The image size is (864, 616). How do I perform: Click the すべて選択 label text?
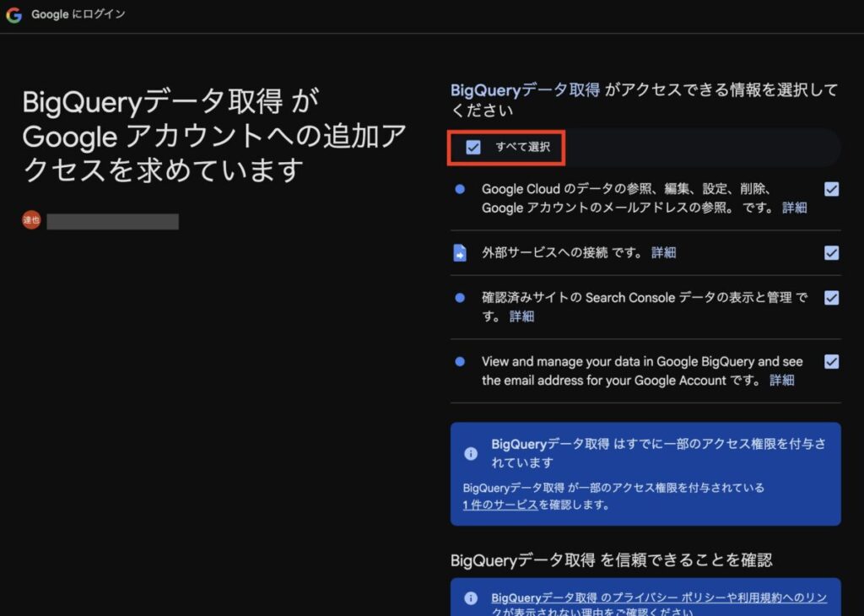522,147
